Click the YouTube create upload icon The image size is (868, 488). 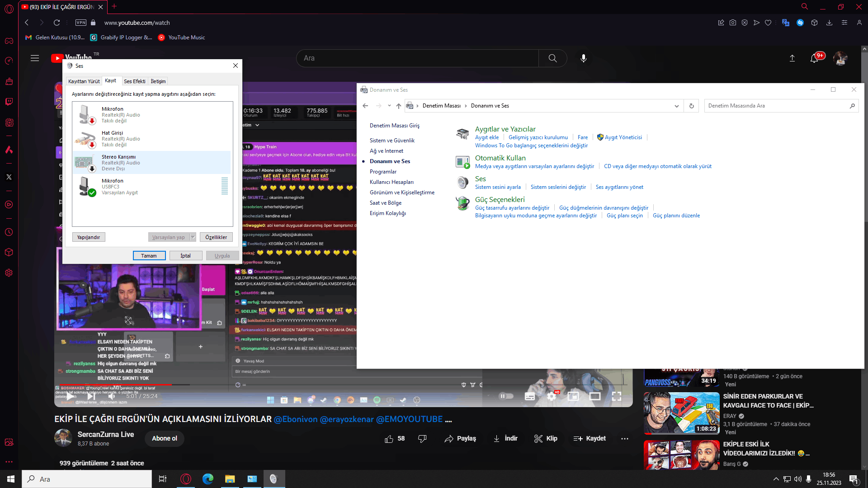coord(792,58)
